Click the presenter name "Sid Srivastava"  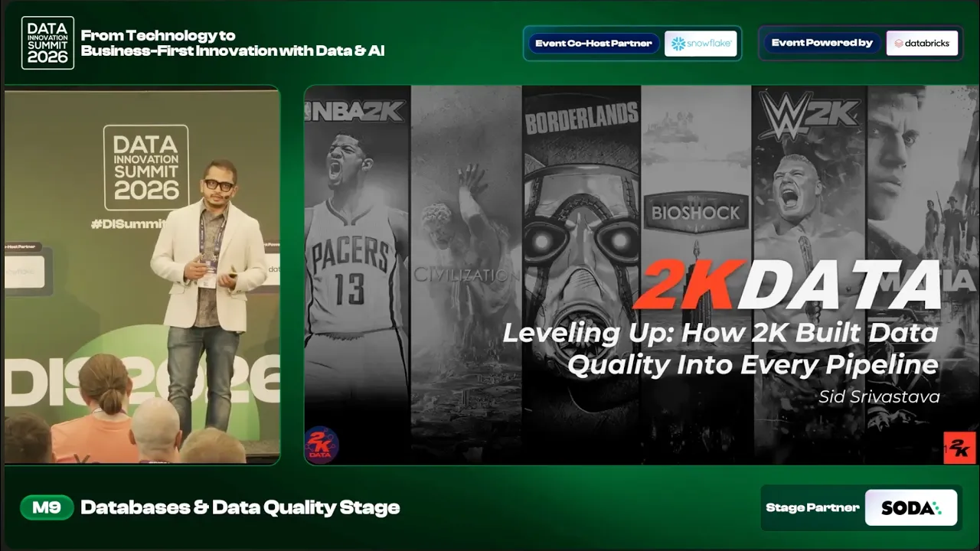coord(879,397)
